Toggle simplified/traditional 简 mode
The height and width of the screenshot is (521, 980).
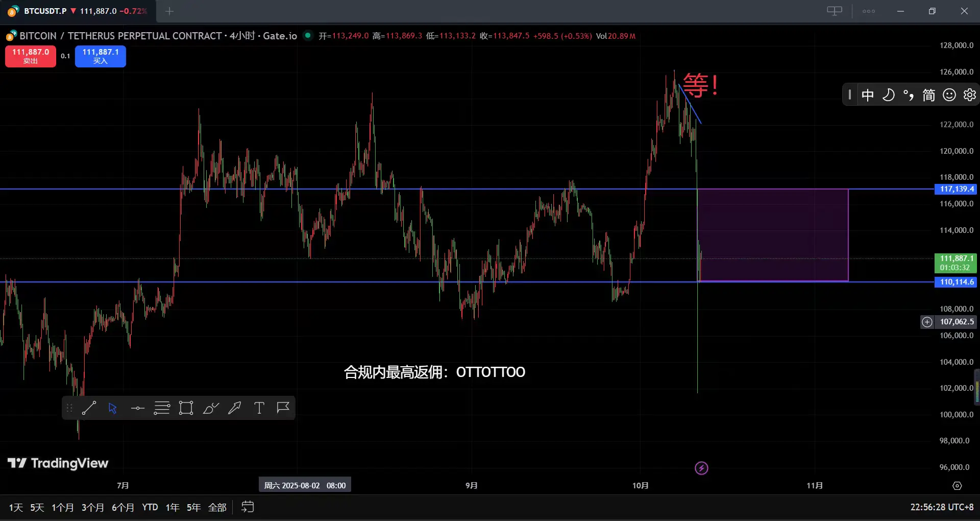coord(929,95)
